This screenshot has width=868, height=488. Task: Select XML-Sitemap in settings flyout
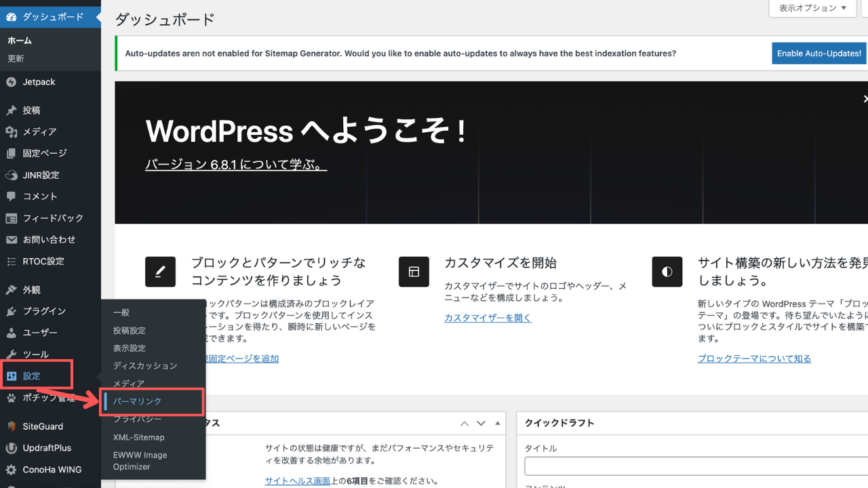click(x=138, y=437)
